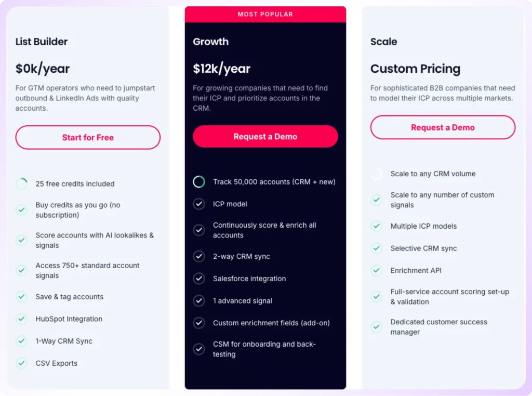Click Request a Demo in Scale plan
The image size is (532, 396).
(443, 127)
